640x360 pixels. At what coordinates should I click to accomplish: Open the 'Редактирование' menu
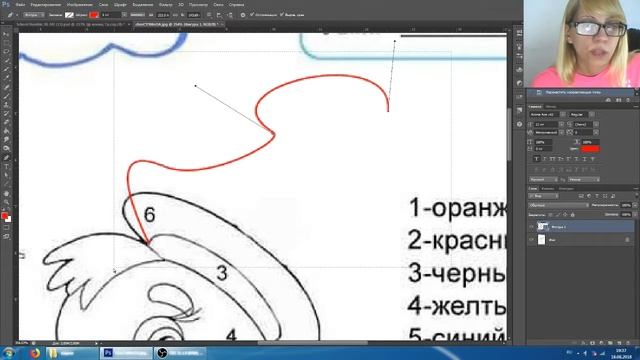[46, 5]
